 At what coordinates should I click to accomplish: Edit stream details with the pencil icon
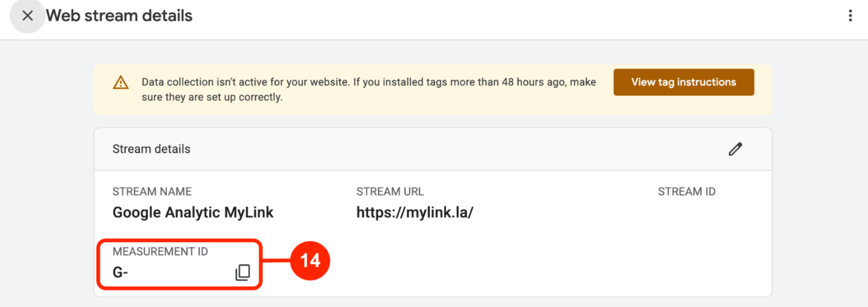point(735,149)
